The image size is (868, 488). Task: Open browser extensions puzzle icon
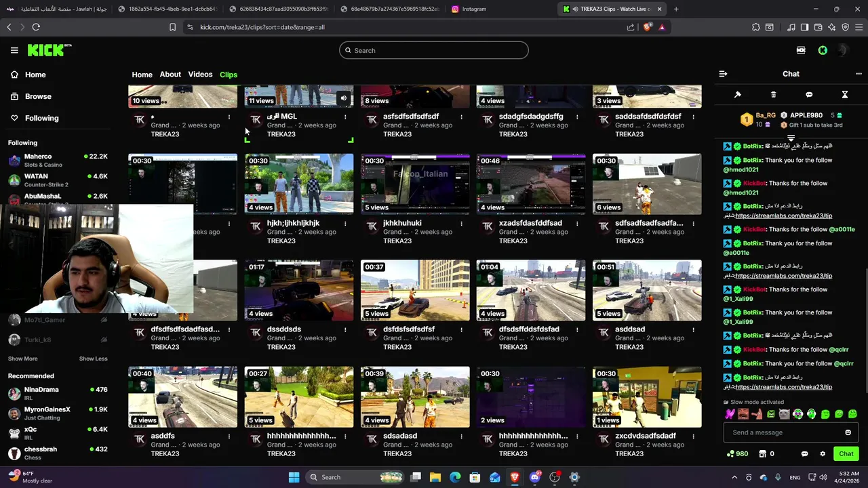(755, 27)
